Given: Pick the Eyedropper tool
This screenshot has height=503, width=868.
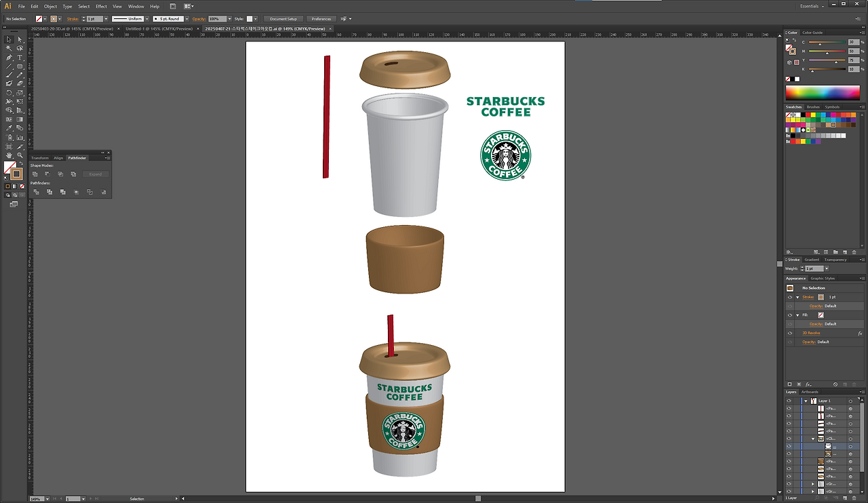Looking at the screenshot, I should pyautogui.click(x=9, y=128).
